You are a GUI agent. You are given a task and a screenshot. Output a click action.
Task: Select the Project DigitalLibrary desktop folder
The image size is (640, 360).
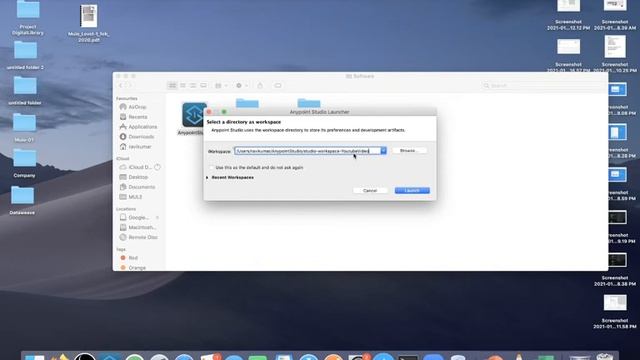point(28,10)
